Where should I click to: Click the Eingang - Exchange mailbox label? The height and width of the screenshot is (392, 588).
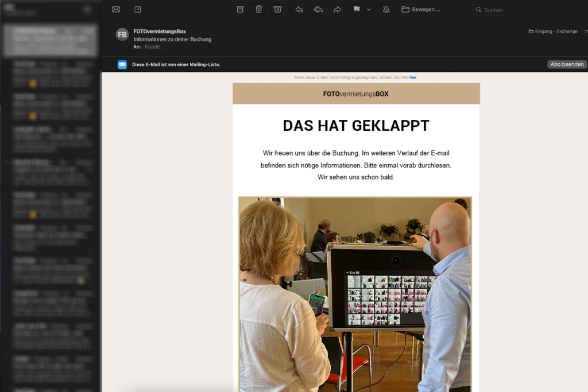tap(553, 32)
